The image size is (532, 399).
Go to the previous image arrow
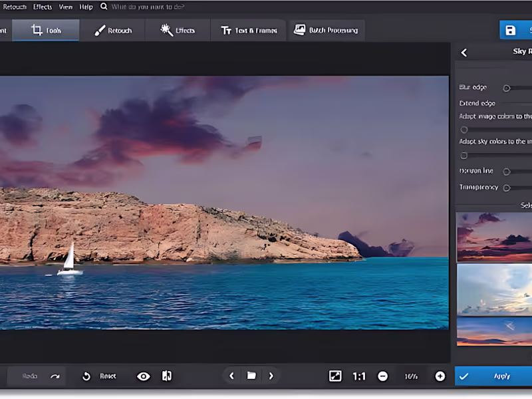[231, 376]
